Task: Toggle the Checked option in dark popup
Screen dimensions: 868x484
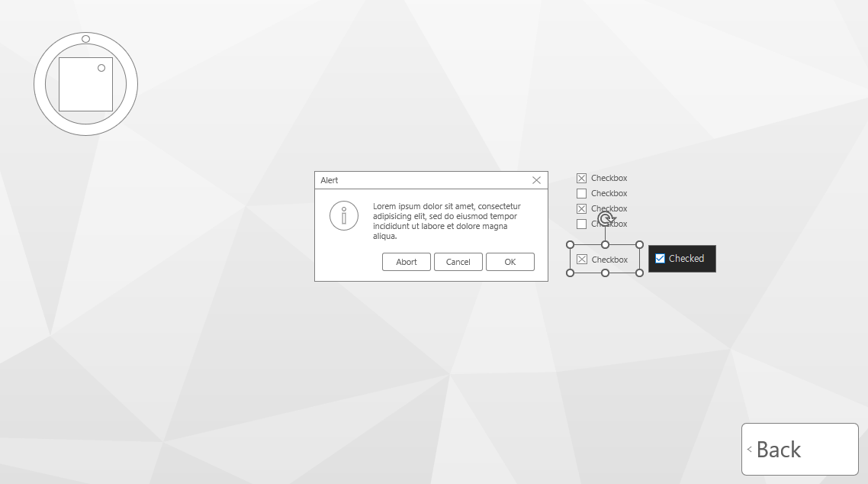Action: point(660,259)
